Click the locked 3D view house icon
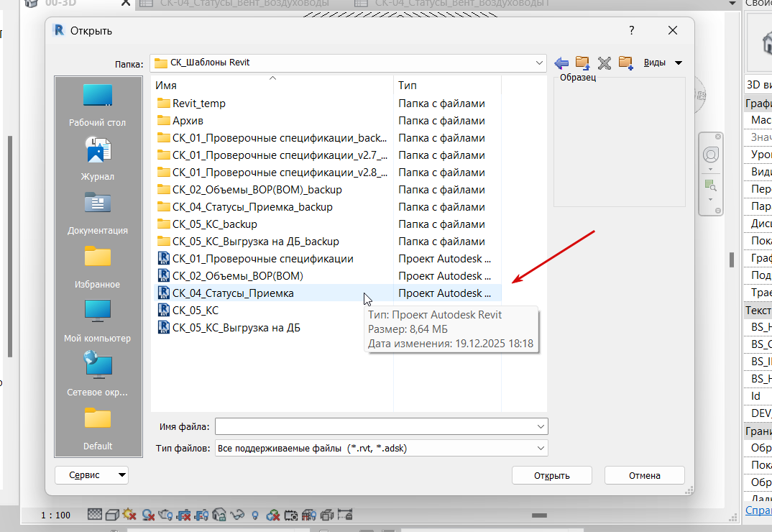This screenshot has height=532, width=772. (219, 515)
